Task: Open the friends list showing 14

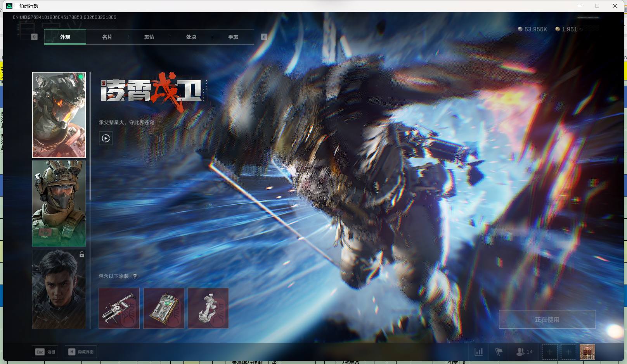Action: [x=524, y=352]
